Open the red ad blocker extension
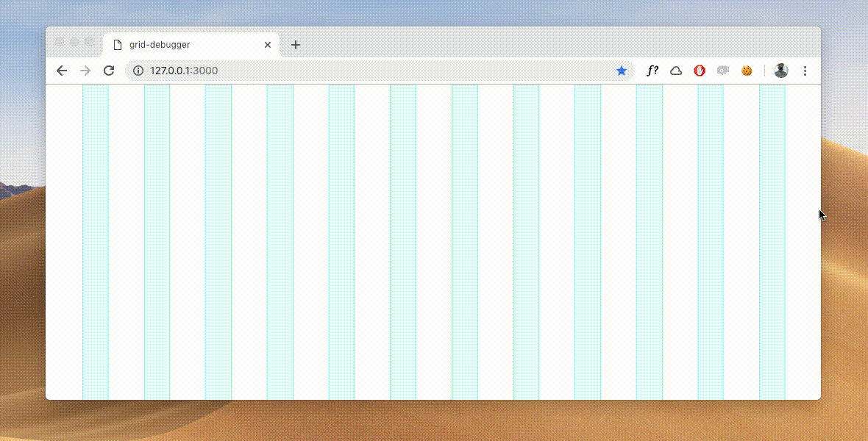 pos(700,71)
